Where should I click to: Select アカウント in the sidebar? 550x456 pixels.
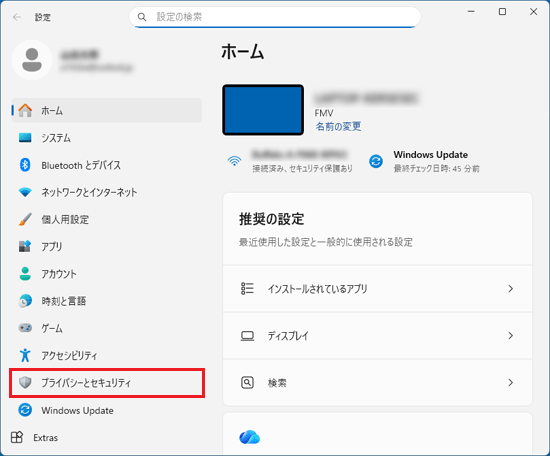[x=107, y=274]
